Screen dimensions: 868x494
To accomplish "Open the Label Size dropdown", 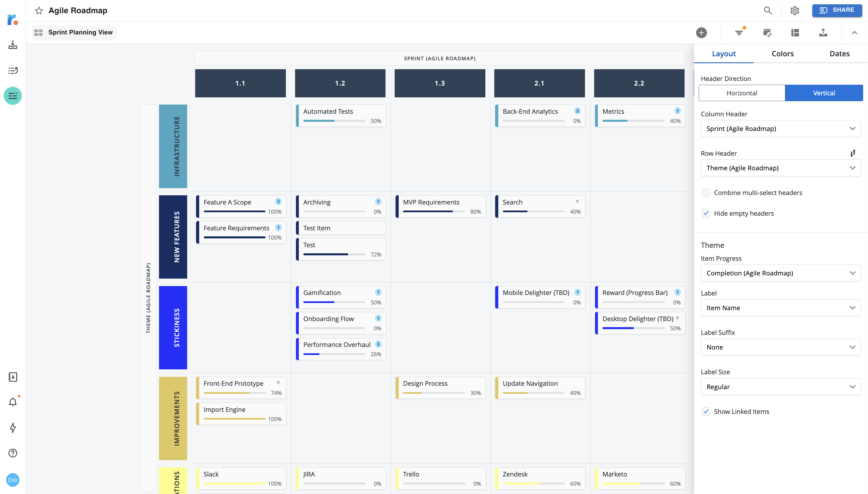I will (x=780, y=387).
